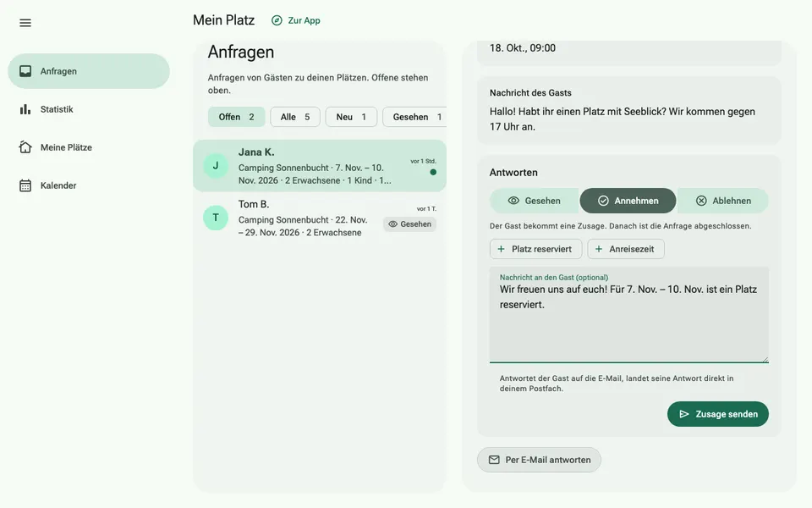Send the confirmation with Zusage senden

pyautogui.click(x=718, y=414)
